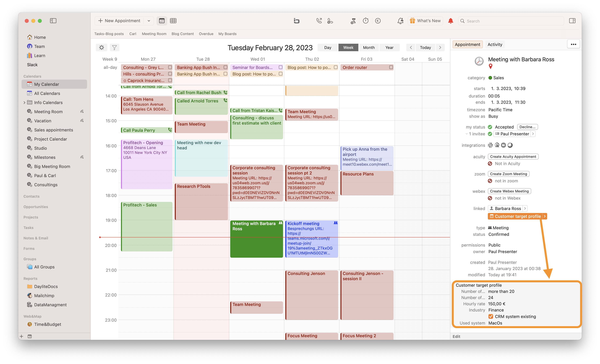600x364 pixels.
Task: Check the Caprock Insuranc... checkbox
Action: point(170,80)
